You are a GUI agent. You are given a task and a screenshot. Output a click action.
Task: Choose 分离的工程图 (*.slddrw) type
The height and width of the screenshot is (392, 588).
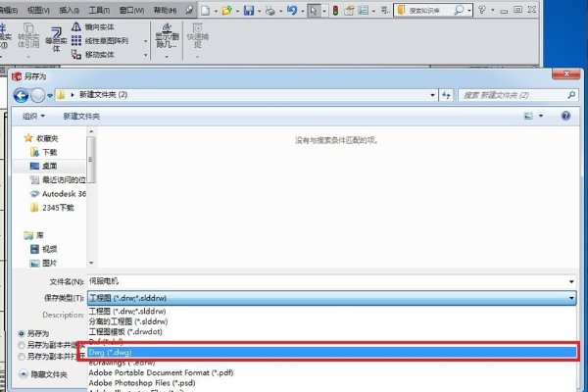click(x=127, y=321)
